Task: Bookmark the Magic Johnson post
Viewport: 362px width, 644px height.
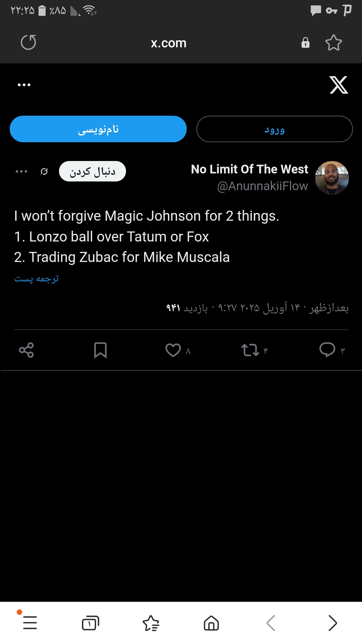Action: point(100,350)
